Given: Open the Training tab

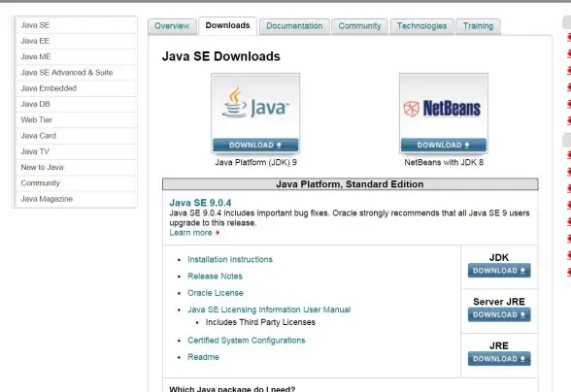Looking at the screenshot, I should [478, 26].
